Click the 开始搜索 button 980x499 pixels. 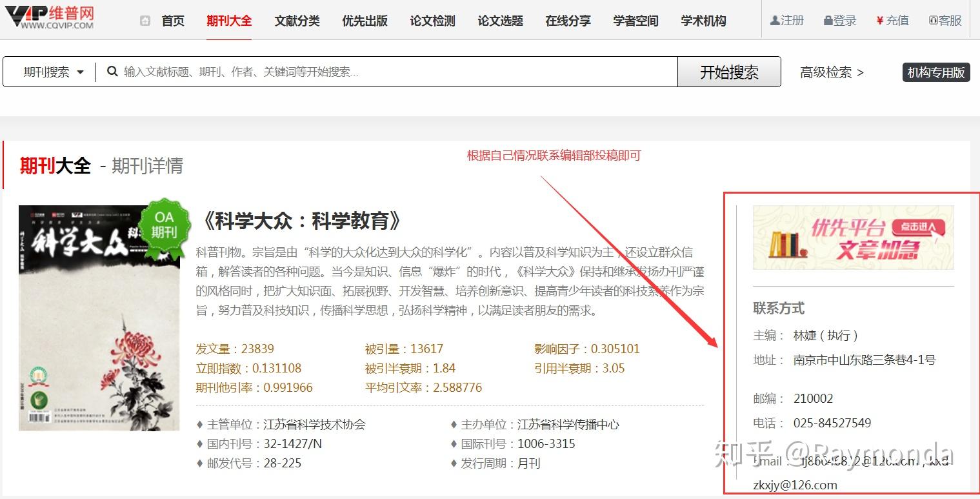pos(729,72)
